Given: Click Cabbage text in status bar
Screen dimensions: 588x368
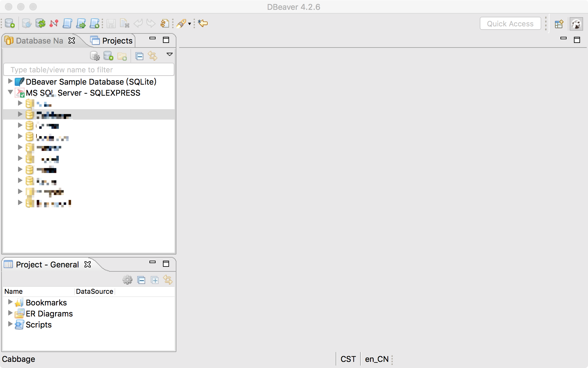Looking at the screenshot, I should point(18,359).
